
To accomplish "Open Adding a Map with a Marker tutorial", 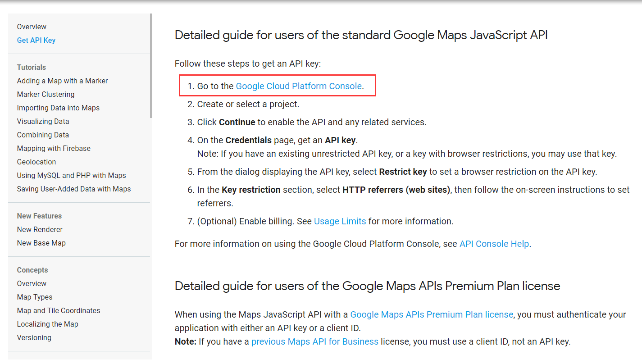I will 62,81.
